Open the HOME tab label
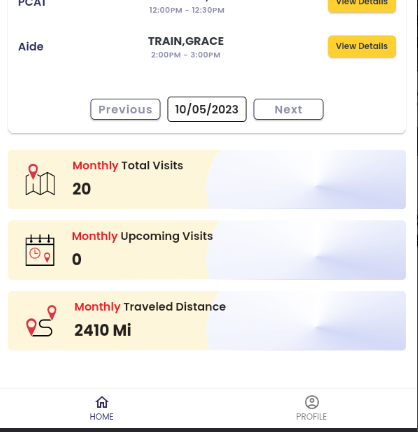This screenshot has height=432, width=418. [x=102, y=417]
